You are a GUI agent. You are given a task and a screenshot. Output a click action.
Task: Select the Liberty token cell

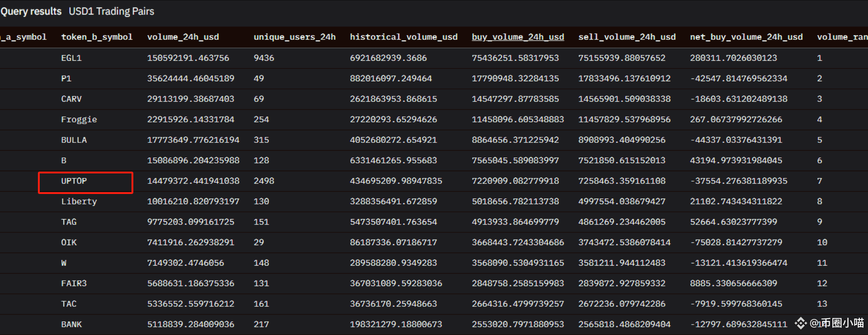(x=79, y=201)
